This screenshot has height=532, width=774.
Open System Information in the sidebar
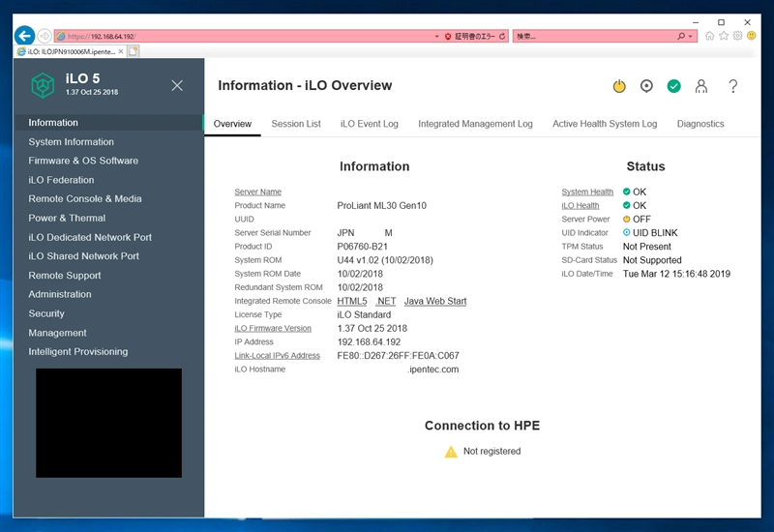tap(71, 141)
